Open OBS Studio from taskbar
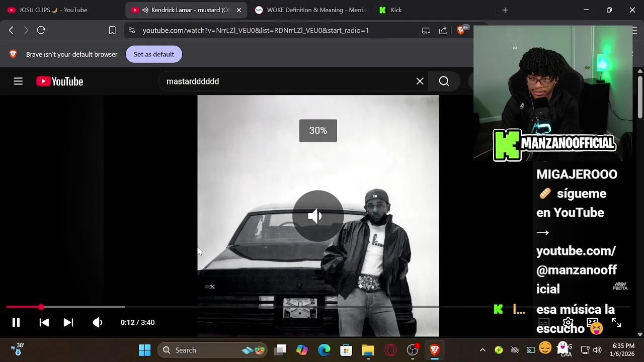 413,350
